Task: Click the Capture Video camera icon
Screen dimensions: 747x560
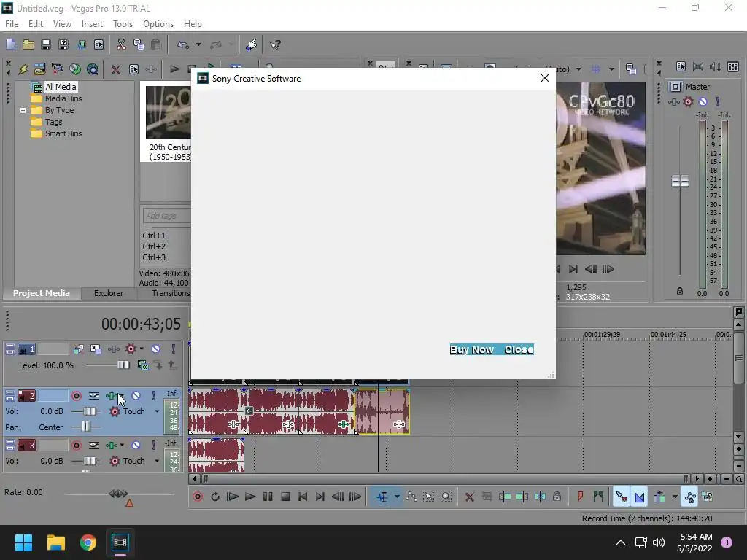Action: point(58,69)
